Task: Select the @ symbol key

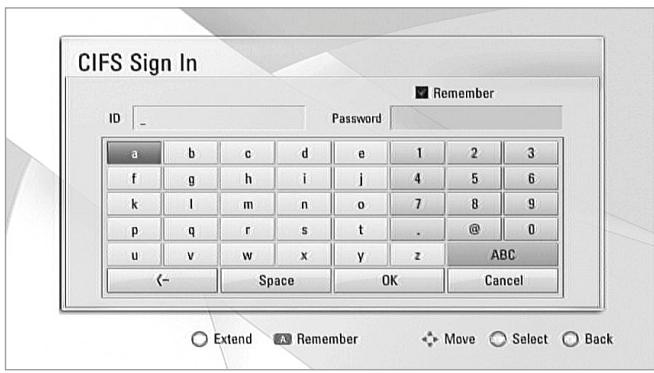Action: pos(474,229)
